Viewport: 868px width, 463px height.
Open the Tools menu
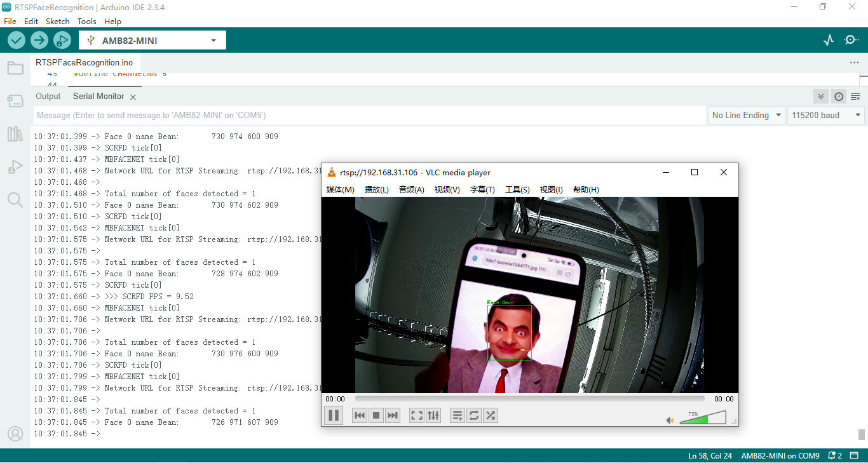87,21
